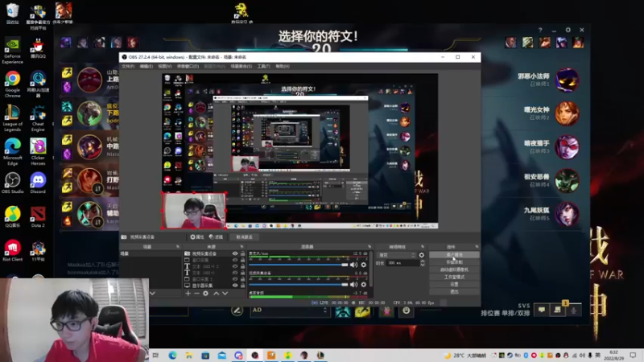Toggle visibility of second source row (window capture)
The height and width of the screenshot is (362, 644).
click(x=235, y=260)
